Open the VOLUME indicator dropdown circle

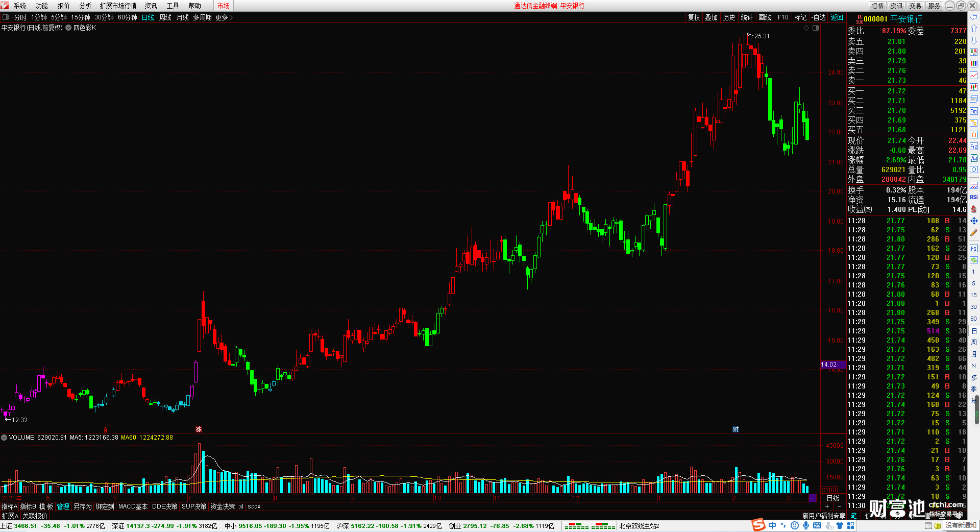click(4, 438)
